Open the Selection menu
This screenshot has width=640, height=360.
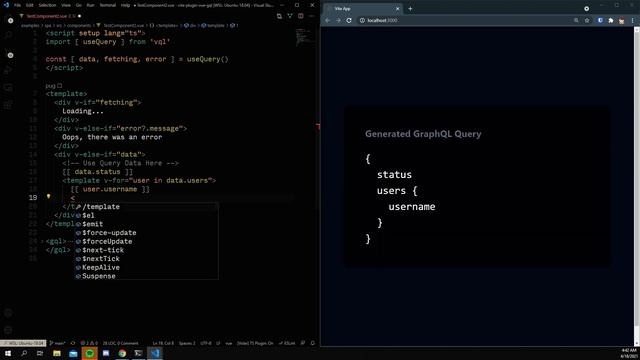tap(47, 5)
